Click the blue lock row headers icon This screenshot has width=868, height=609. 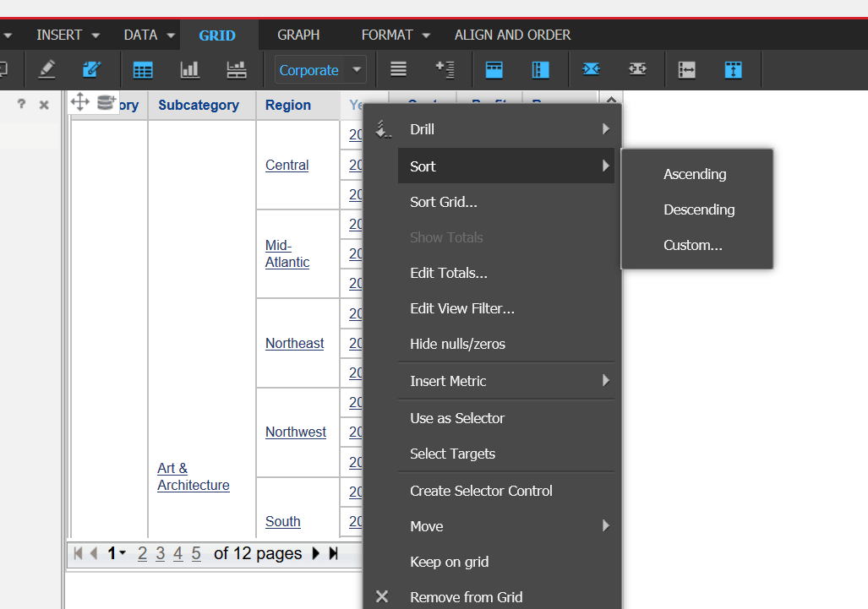[494, 70]
